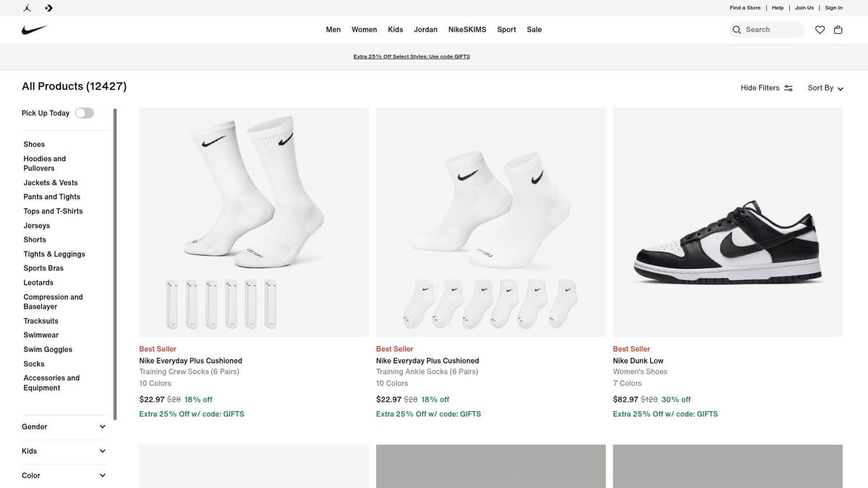Expand the Kids filter section
The height and width of the screenshot is (488, 868).
point(64,451)
